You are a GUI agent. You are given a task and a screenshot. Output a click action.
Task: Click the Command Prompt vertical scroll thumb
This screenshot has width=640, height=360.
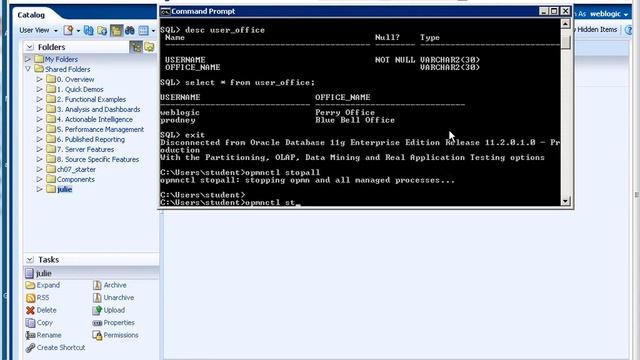(565, 42)
